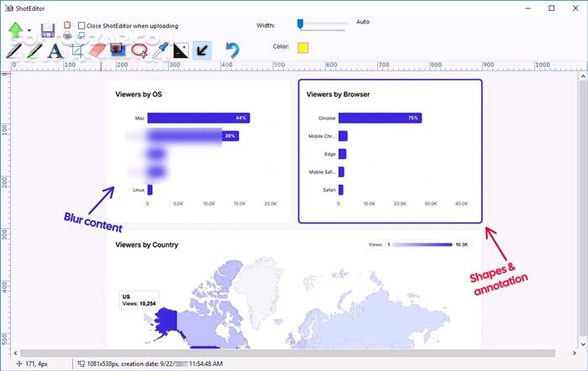Screen dimensions: 588x371
Task: Click the green upload arrow icon
Action: [x=15, y=29]
